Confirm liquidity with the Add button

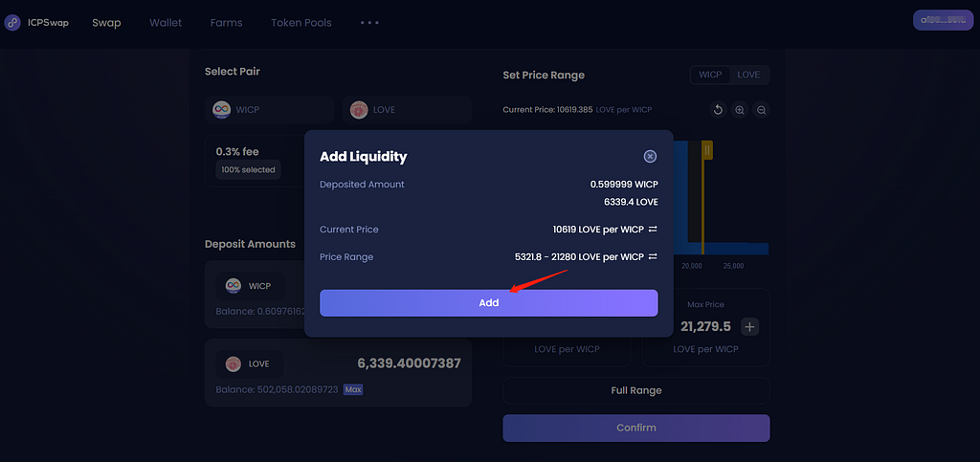click(x=489, y=303)
